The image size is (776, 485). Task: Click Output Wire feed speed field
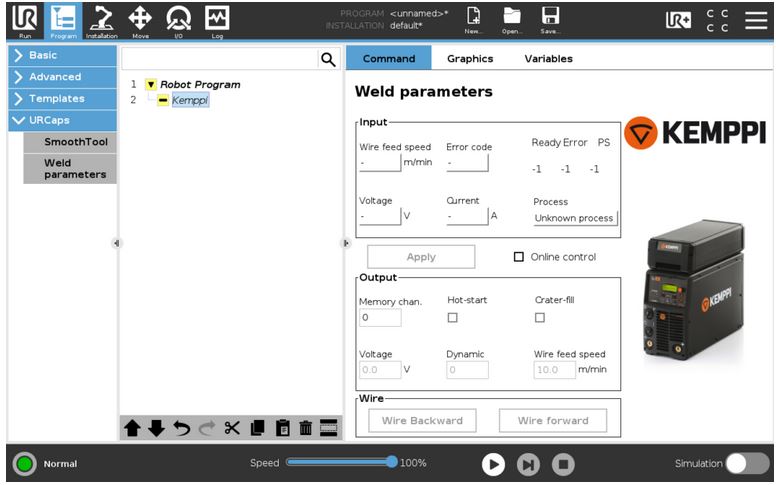tap(555, 370)
